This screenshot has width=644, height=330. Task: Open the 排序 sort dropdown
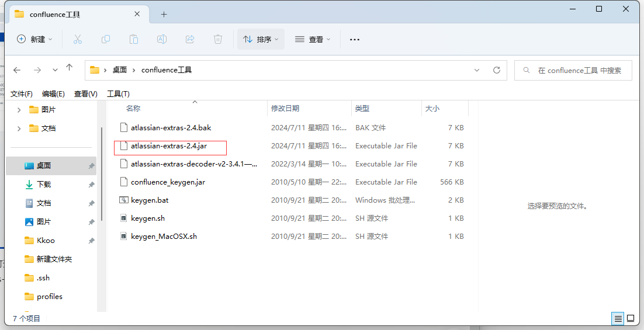point(261,39)
